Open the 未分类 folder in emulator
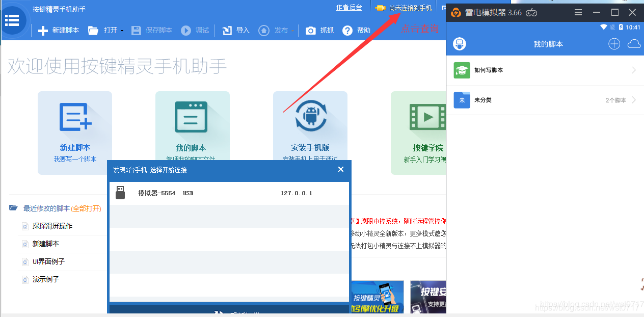Screen dimensions: 644x317 click(x=545, y=100)
